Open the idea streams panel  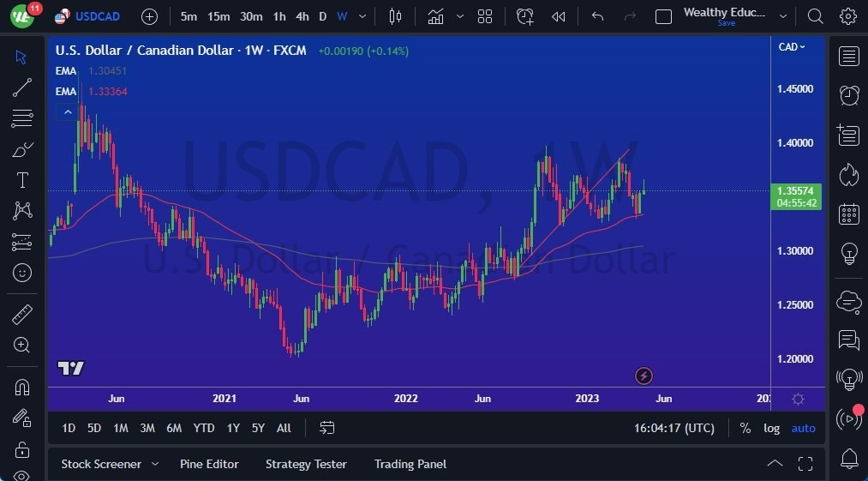[848, 380]
